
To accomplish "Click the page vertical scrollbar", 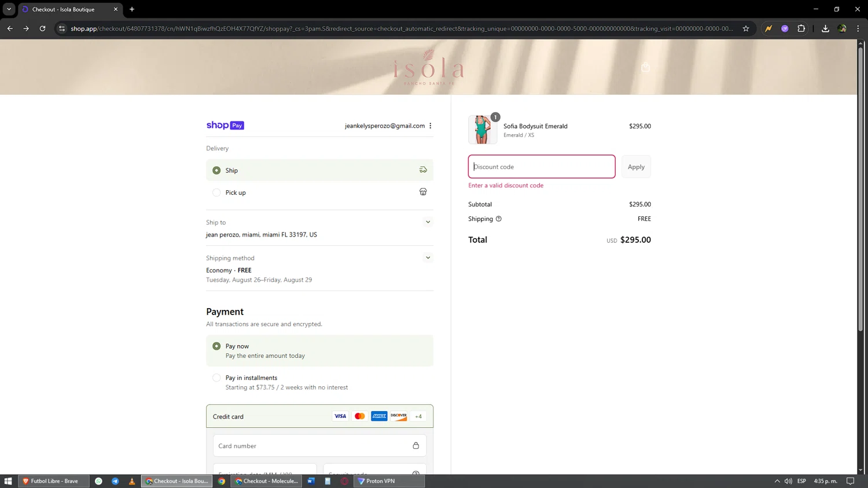I will coord(860,188).
